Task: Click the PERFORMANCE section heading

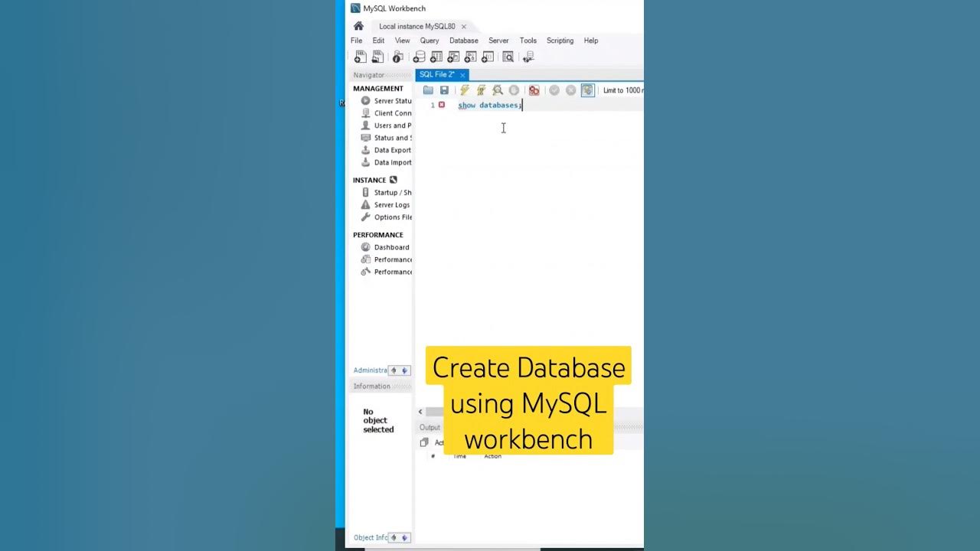Action: [x=378, y=235]
